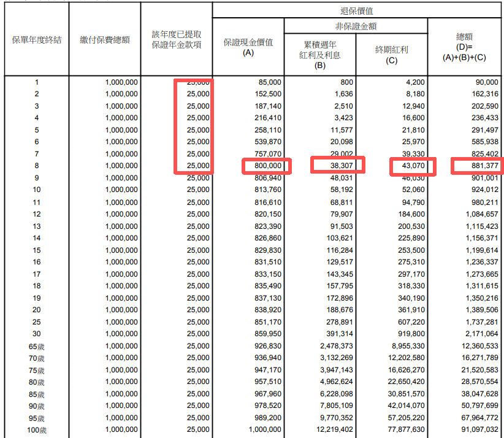Click the 100歲 row label
The height and width of the screenshot is (438, 504).
click(37, 430)
